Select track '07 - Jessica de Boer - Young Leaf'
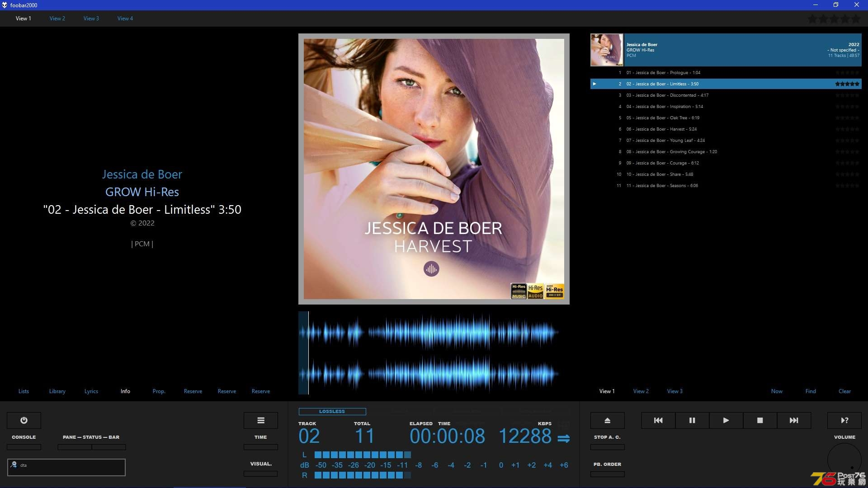Viewport: 868px width, 488px height. click(x=726, y=141)
